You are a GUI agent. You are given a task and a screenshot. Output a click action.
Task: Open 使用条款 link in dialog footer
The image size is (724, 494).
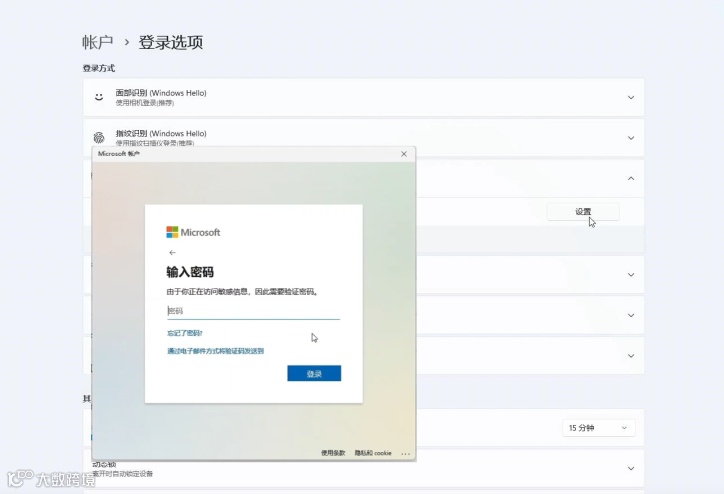pos(333,453)
